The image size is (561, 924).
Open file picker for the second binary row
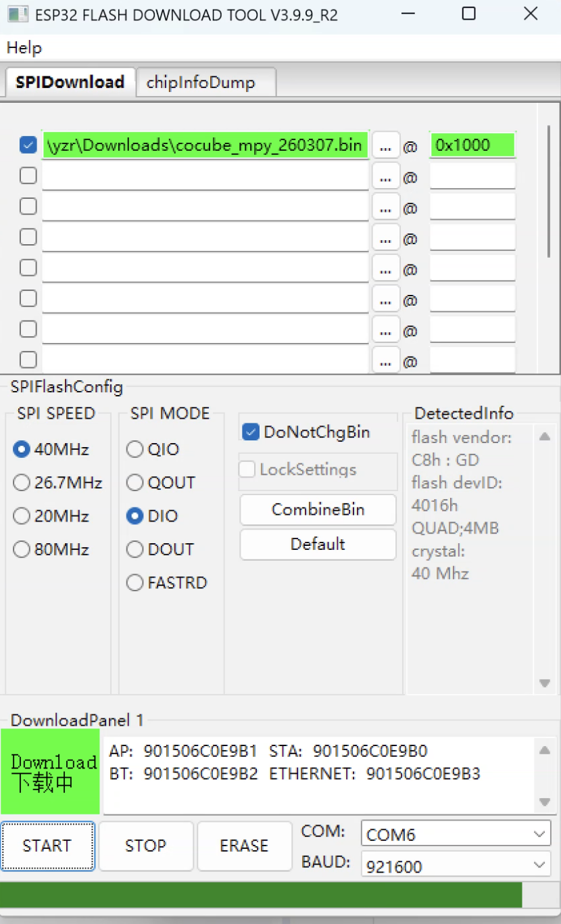pyautogui.click(x=385, y=176)
